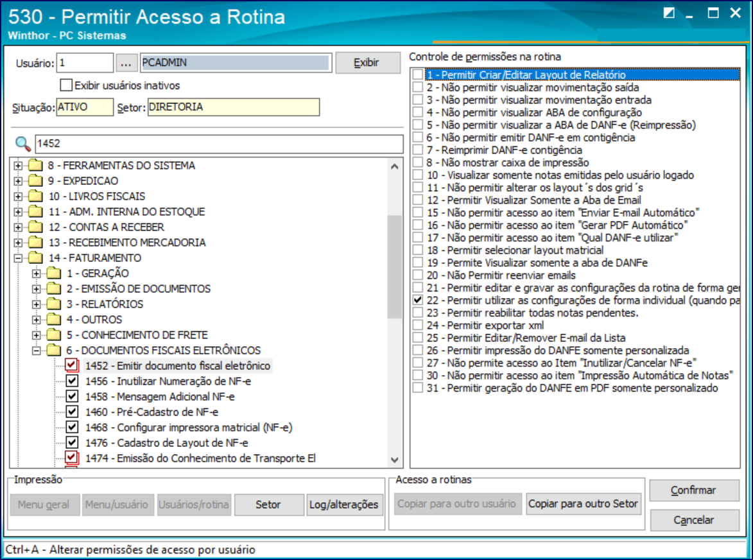Click Copiar para outro Setor button
The image size is (753, 560).
tap(583, 504)
